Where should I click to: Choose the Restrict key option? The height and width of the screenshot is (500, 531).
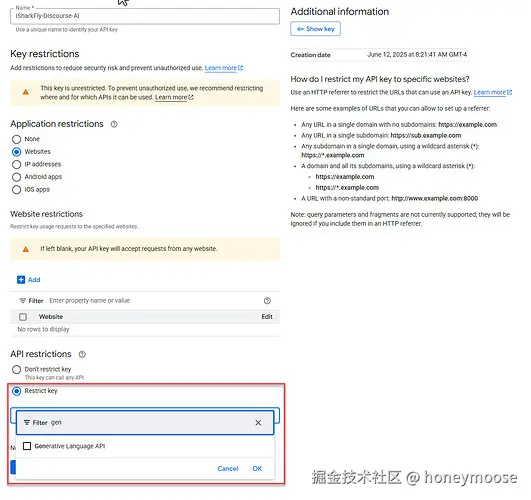(16, 391)
